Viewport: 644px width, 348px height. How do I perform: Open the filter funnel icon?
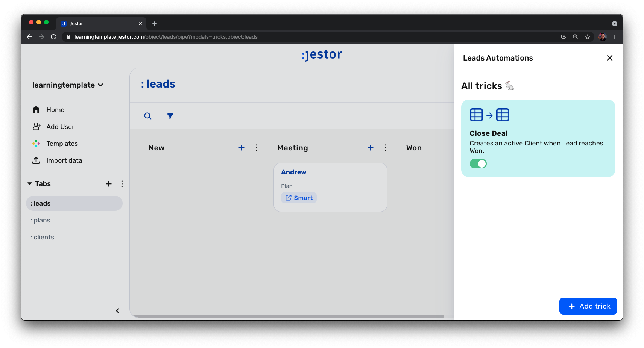tap(170, 116)
